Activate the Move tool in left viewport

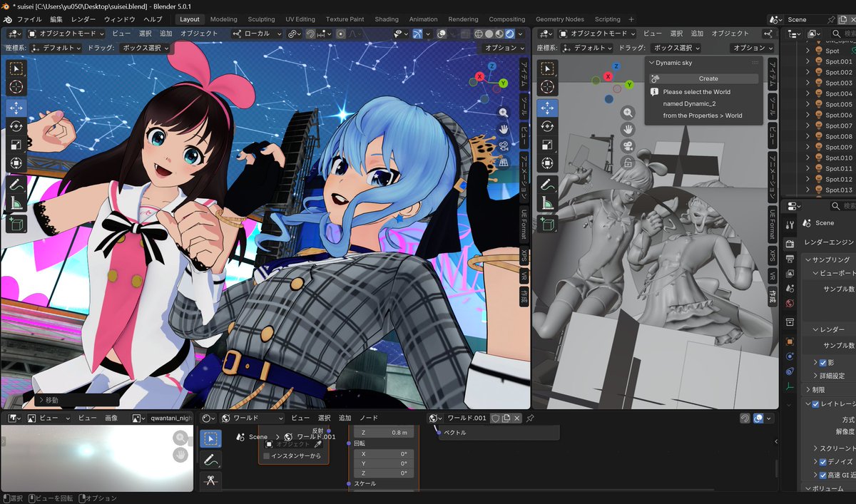pos(16,108)
